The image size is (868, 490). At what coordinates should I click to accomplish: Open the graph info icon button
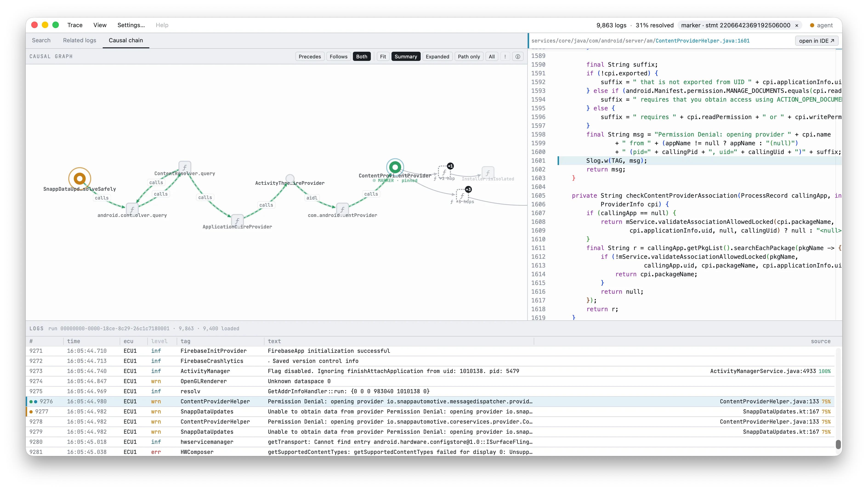[x=518, y=57]
